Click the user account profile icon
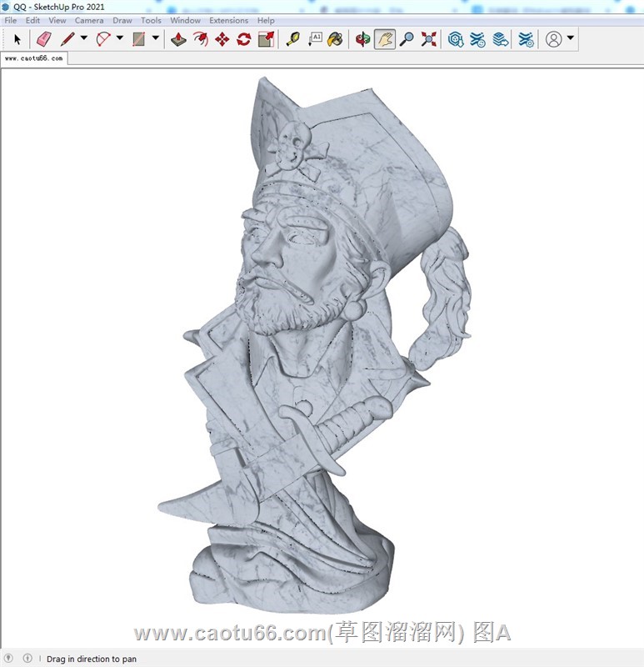Screen dimensions: 644x667 [x=553, y=39]
